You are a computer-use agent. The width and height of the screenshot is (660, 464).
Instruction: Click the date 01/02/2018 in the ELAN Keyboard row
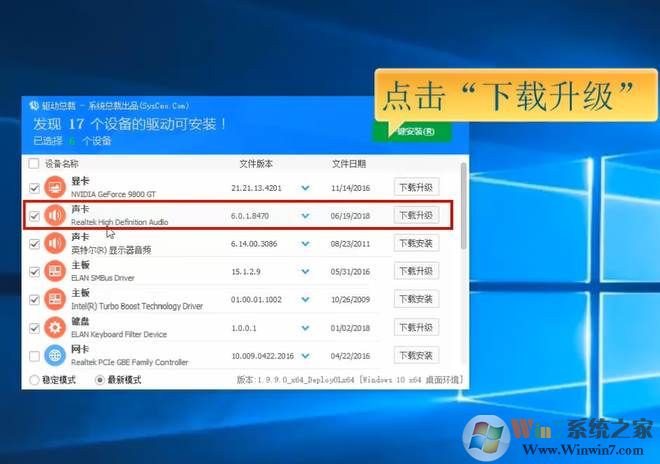tap(350, 328)
